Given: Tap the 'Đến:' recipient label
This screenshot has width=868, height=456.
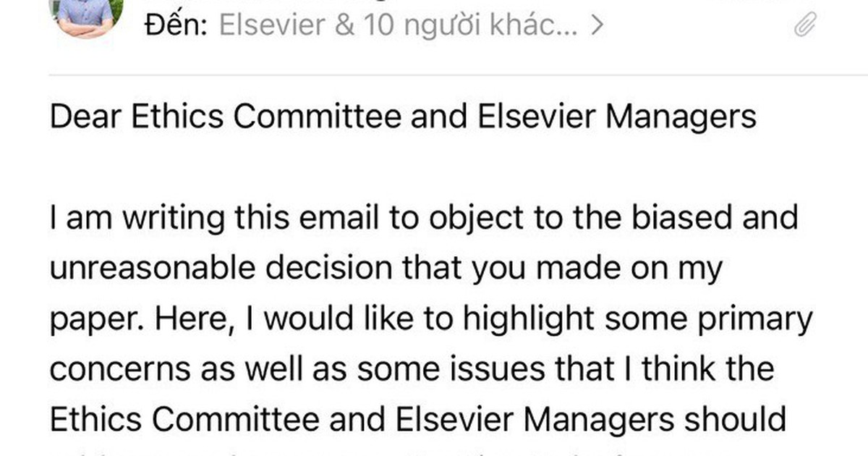Looking at the screenshot, I should (x=177, y=26).
